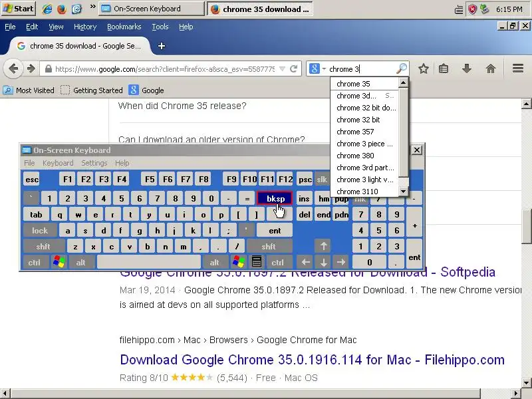Viewport: 532px width, 399px height.
Task: Select suggestion 'chrome 35'
Action: tap(364, 84)
